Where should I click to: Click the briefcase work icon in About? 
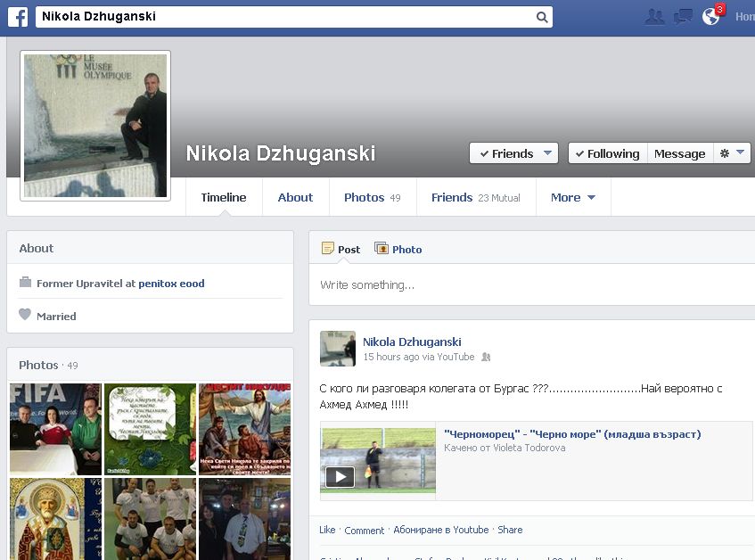pyautogui.click(x=25, y=282)
